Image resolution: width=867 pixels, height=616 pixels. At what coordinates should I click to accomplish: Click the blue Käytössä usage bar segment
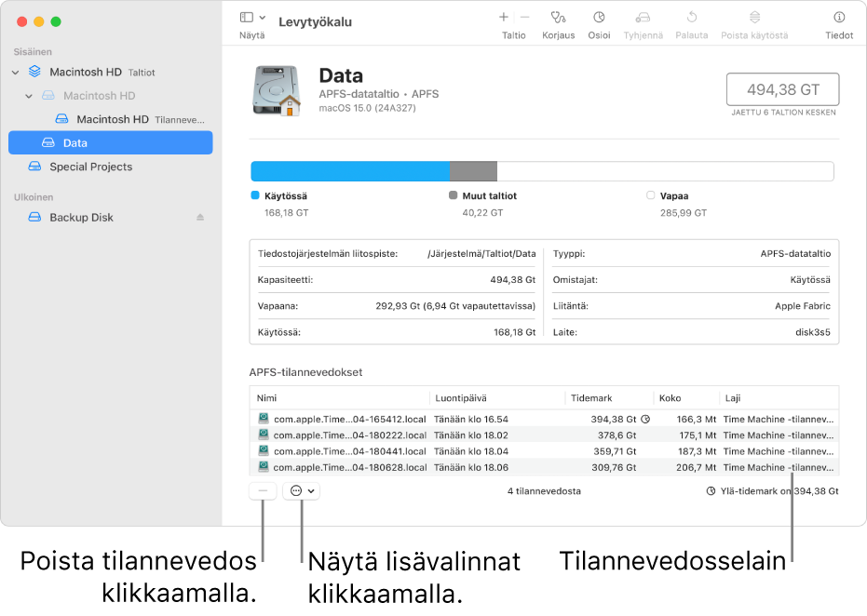(350, 171)
